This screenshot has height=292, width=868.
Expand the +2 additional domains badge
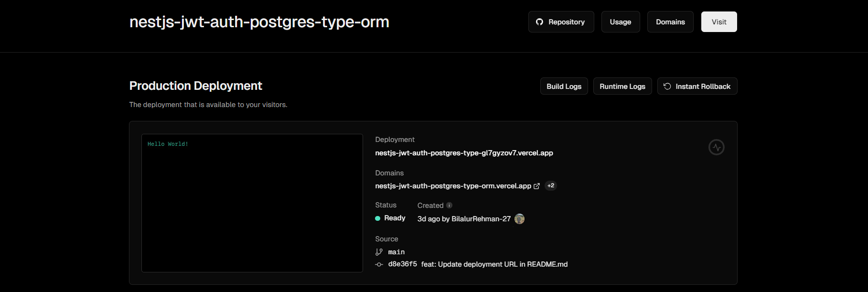551,185
